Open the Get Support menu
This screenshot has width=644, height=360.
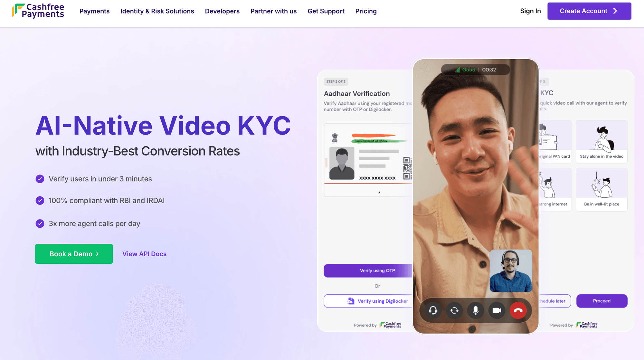tap(326, 11)
